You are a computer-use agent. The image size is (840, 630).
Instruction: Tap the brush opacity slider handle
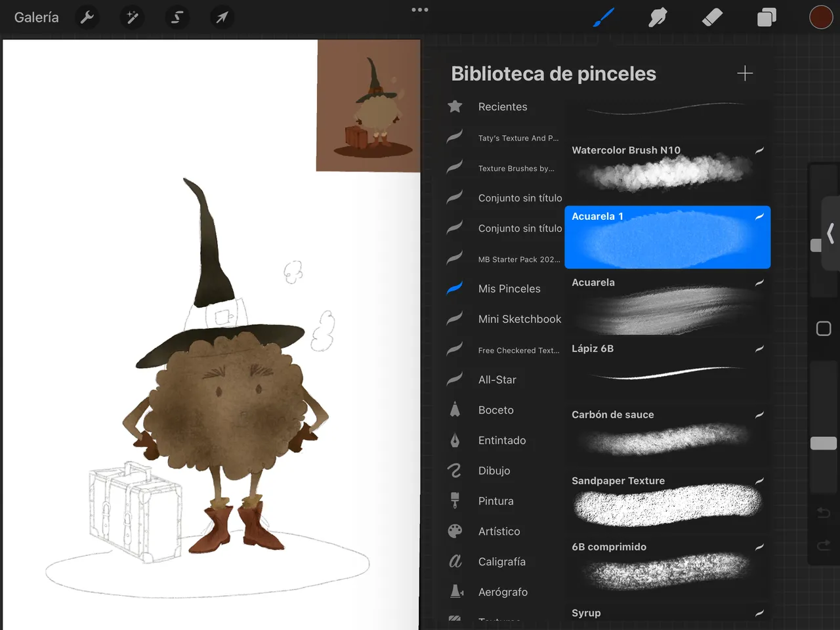(824, 444)
